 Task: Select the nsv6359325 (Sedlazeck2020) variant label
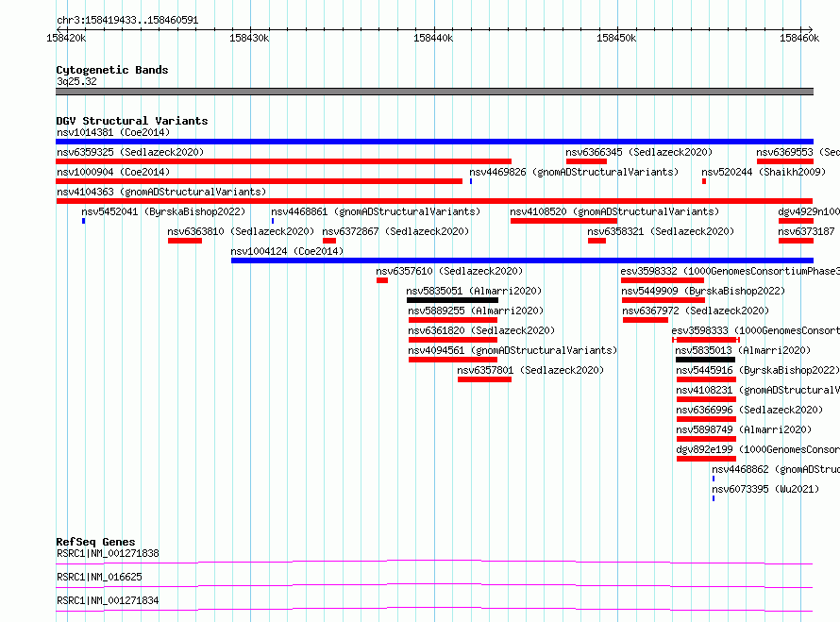coord(130,152)
